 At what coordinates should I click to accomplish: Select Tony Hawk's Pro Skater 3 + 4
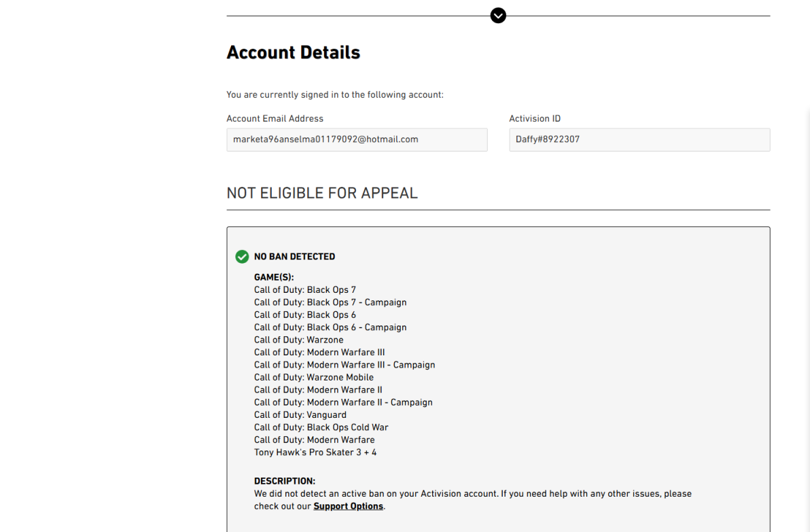click(x=315, y=453)
